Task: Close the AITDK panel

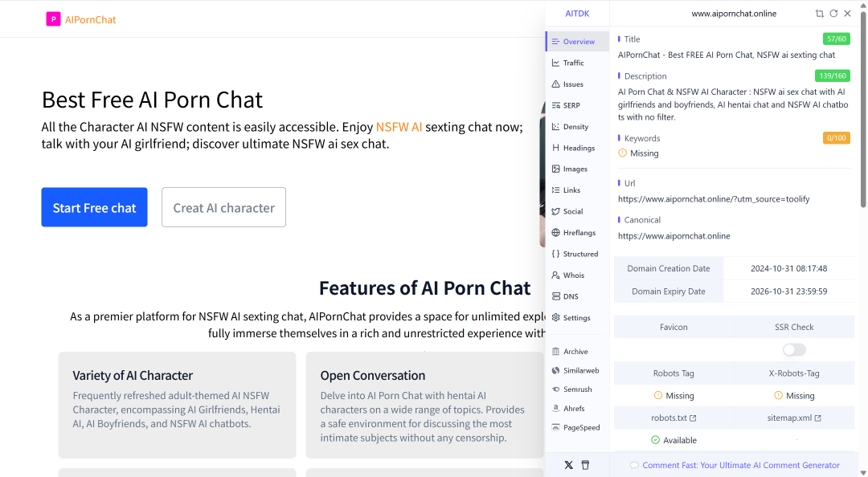Action: coord(848,14)
